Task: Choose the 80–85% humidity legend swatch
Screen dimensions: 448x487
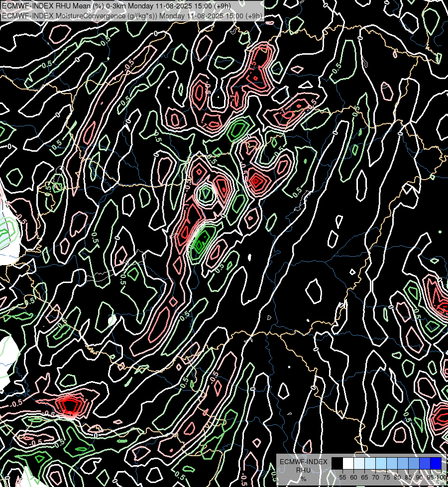Action: pos(403,463)
